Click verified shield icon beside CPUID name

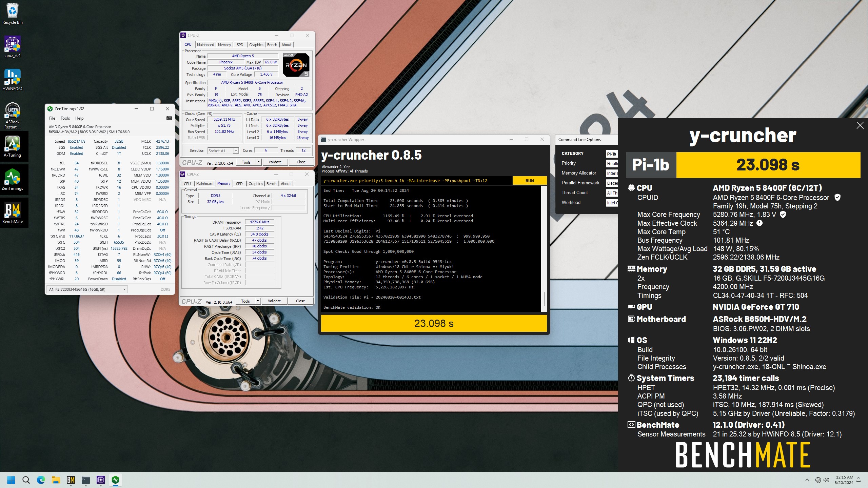[x=837, y=197]
